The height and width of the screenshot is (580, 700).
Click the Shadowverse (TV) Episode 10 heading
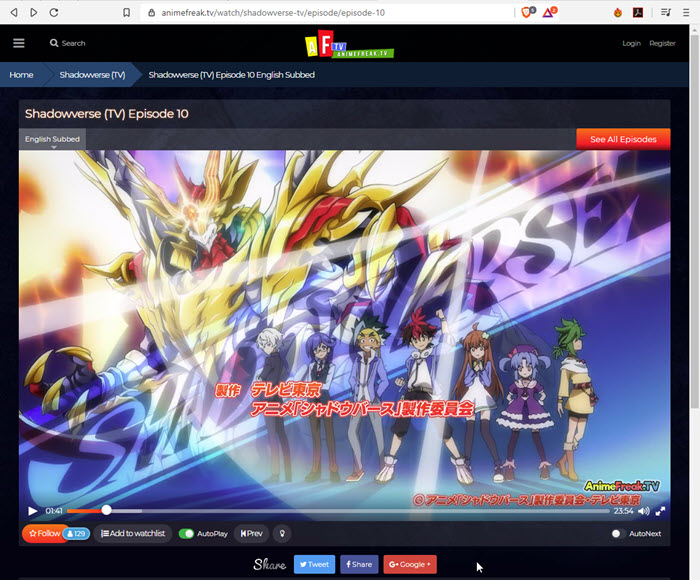[107, 114]
